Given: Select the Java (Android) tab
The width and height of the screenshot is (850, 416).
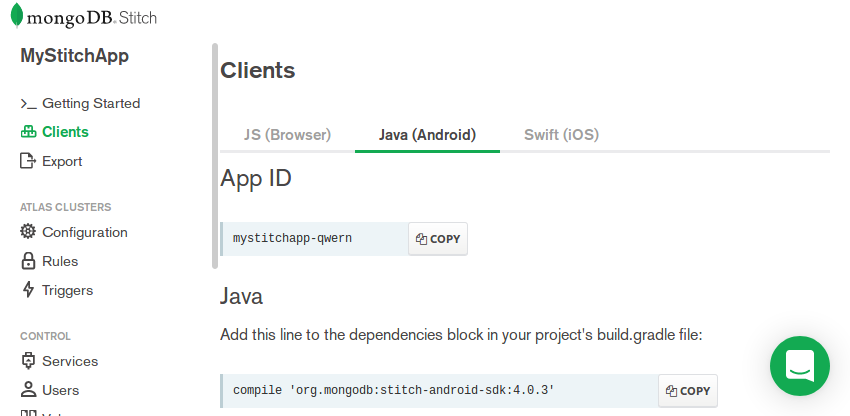Looking at the screenshot, I should pyautogui.click(x=427, y=135).
